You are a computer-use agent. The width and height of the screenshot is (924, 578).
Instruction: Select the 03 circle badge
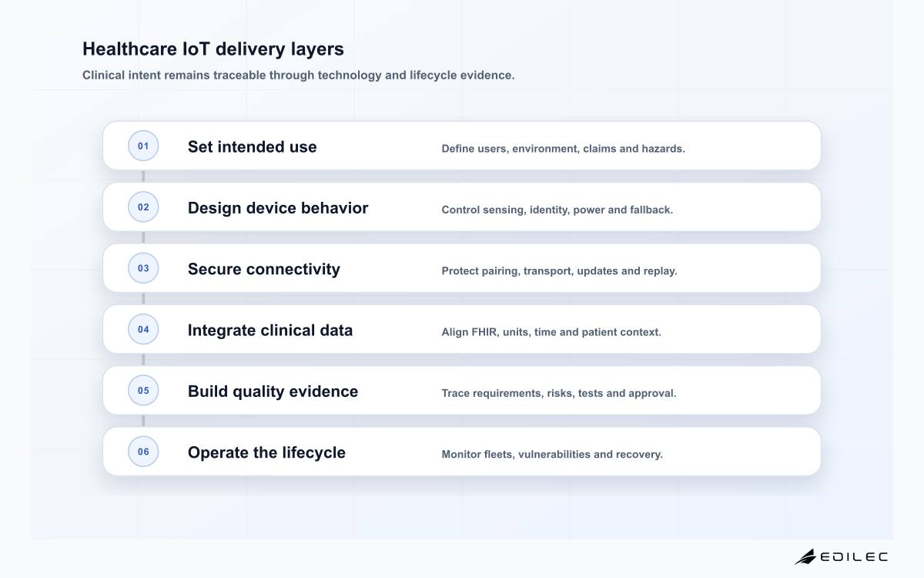143,268
